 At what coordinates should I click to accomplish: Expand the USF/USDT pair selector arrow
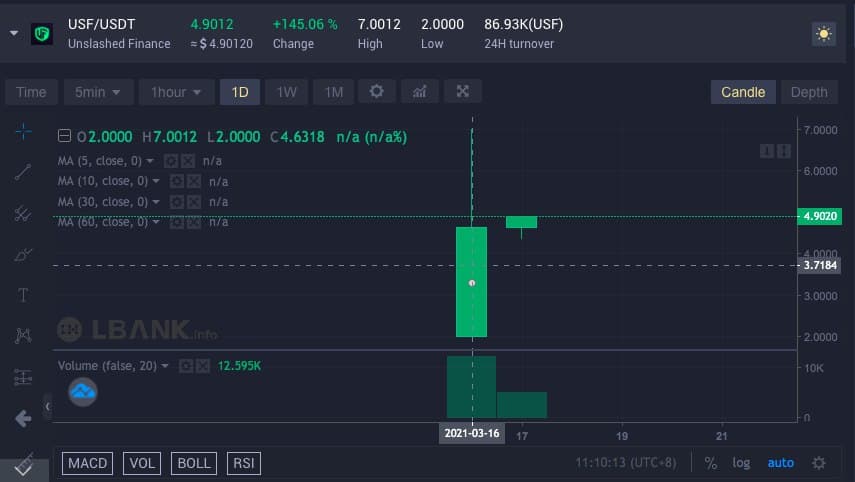click(x=14, y=33)
